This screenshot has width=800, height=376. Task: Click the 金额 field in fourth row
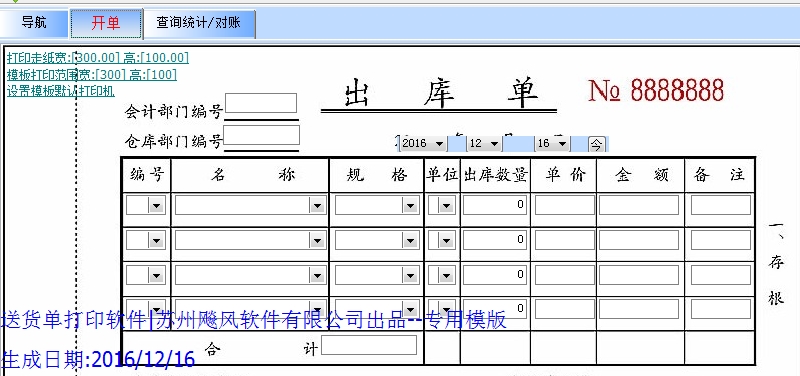639,309
